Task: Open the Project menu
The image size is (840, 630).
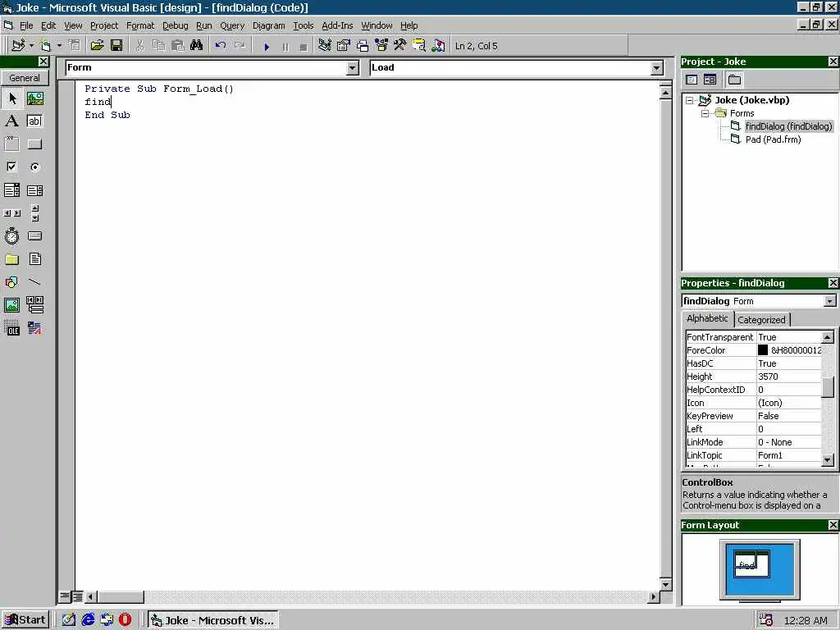Action: click(x=104, y=25)
